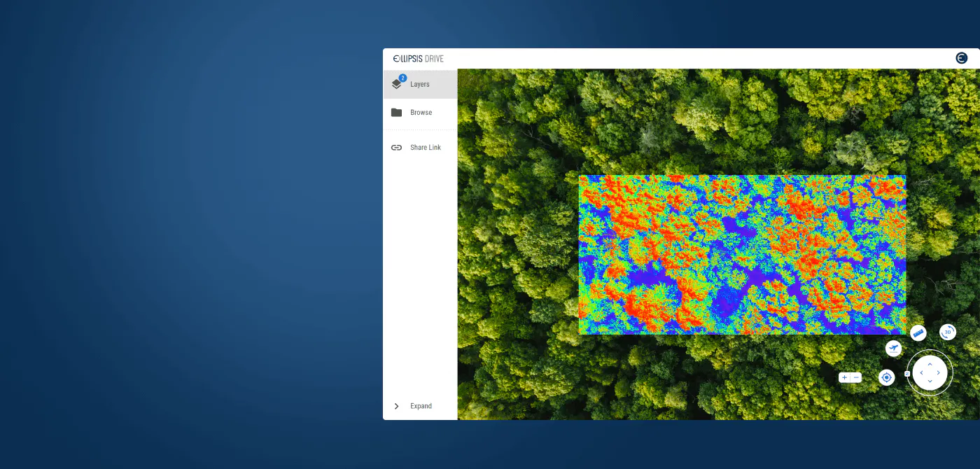
Task: Open the Layers panel
Action: coord(420,84)
